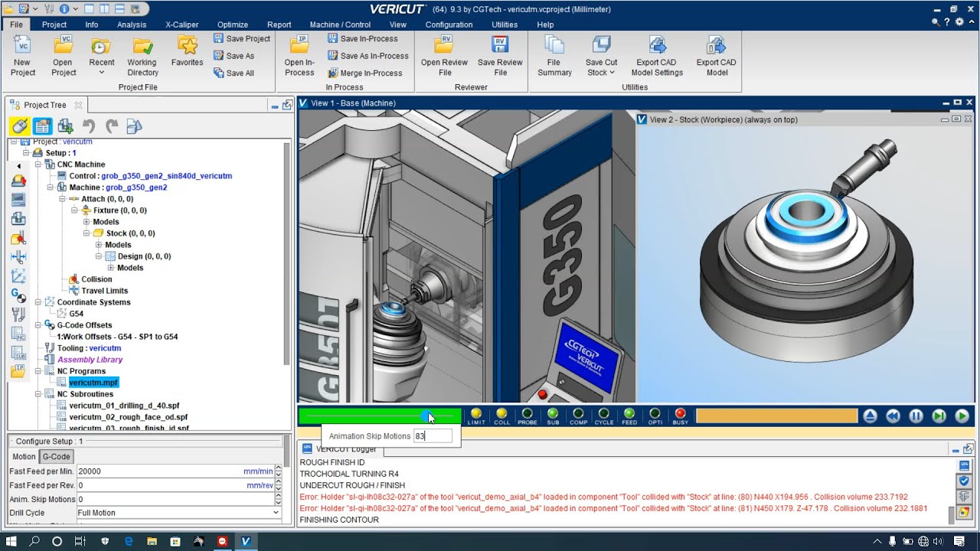Collapse the Coordinate Systems node
980x551 pixels.
[x=38, y=302]
